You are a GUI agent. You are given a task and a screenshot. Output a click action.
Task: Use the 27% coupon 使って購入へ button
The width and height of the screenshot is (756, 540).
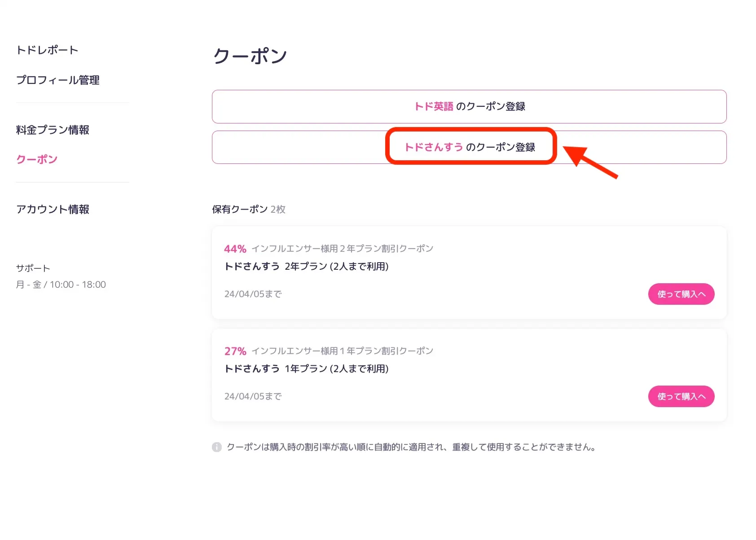681,396
